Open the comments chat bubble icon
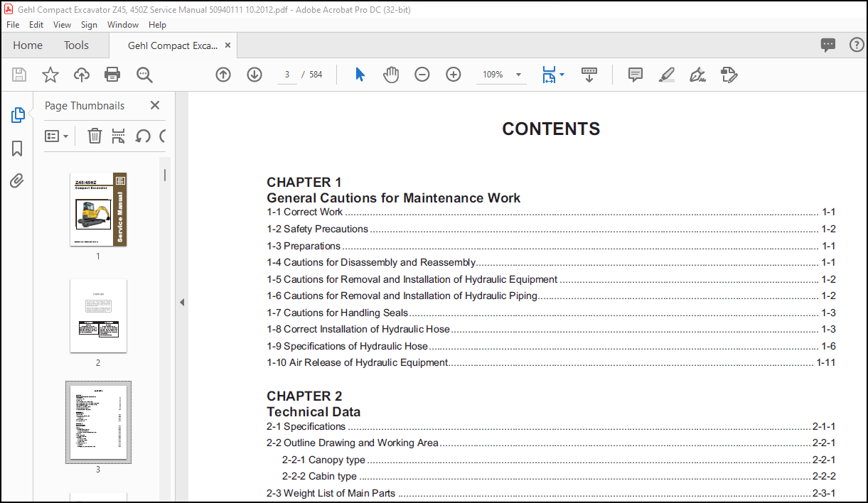 pyautogui.click(x=828, y=45)
